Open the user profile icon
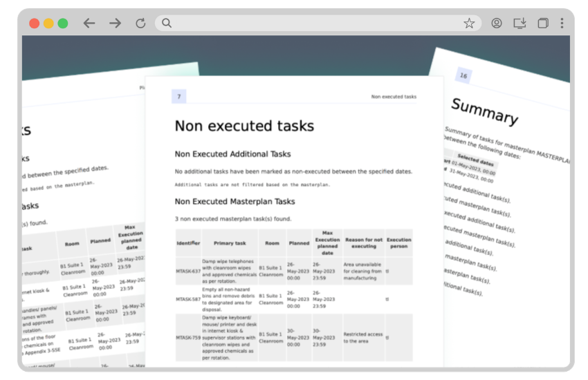 tap(497, 23)
